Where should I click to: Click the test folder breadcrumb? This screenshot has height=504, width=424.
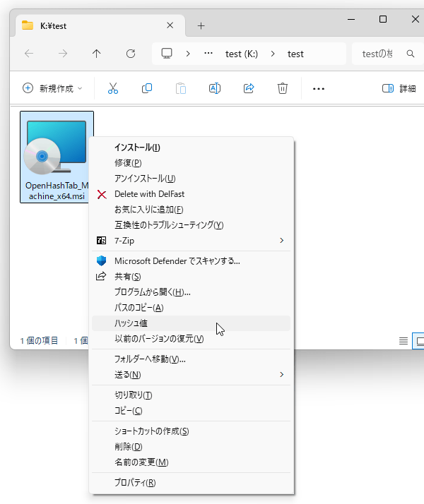(295, 54)
